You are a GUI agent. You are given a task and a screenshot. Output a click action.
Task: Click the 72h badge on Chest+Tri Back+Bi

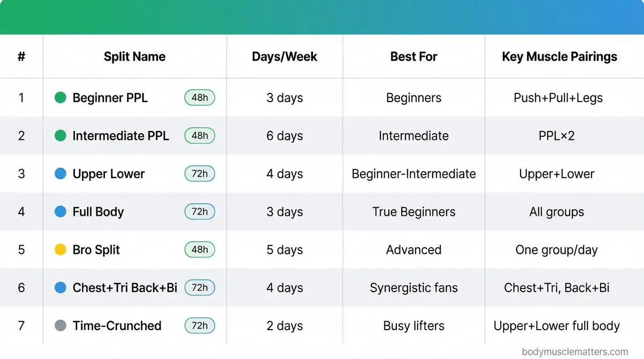200,287
